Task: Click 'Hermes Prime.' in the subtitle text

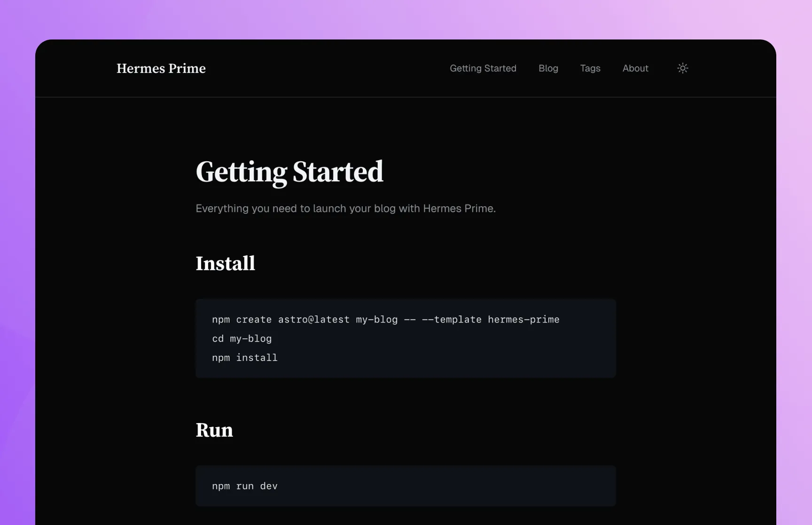Action: (459, 208)
